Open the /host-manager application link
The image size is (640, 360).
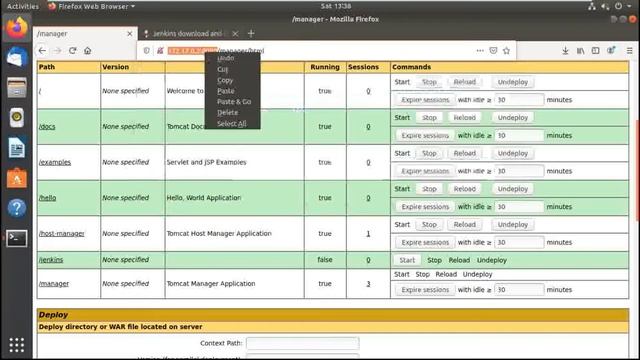tap(62, 233)
